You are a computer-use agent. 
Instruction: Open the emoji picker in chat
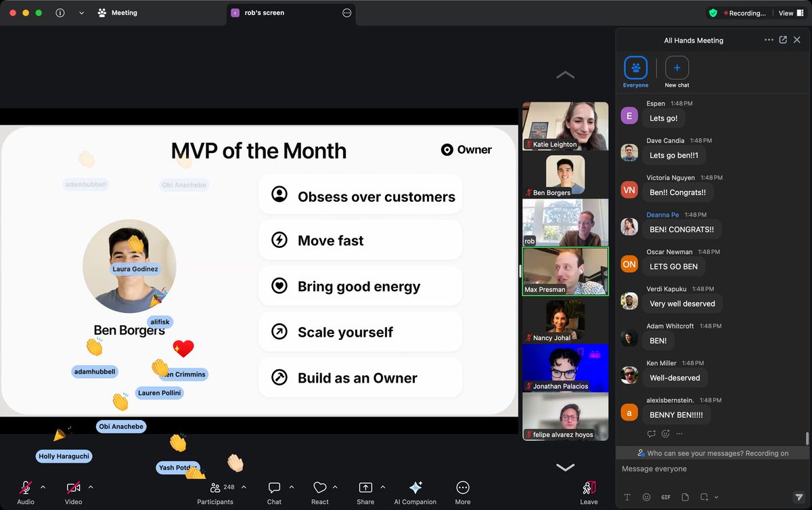click(646, 497)
